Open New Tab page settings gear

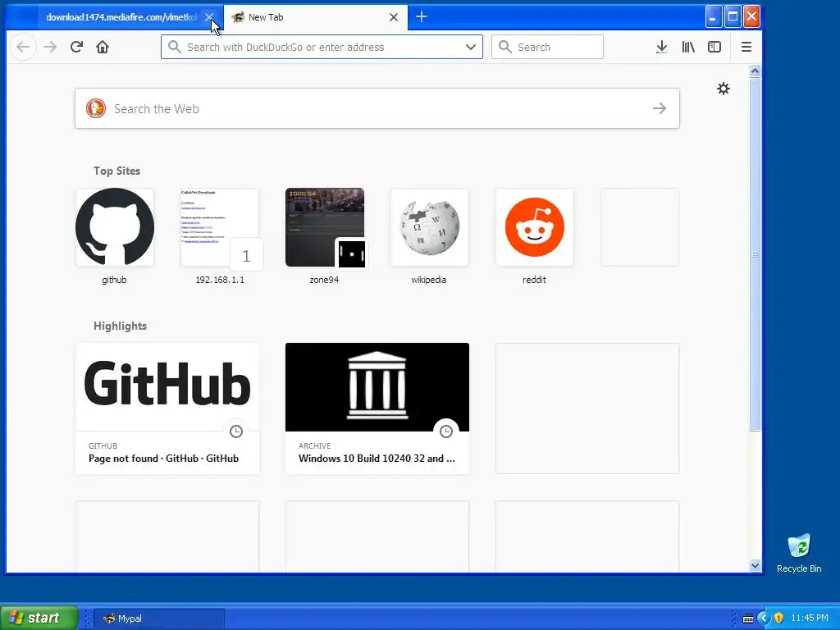[724, 89]
